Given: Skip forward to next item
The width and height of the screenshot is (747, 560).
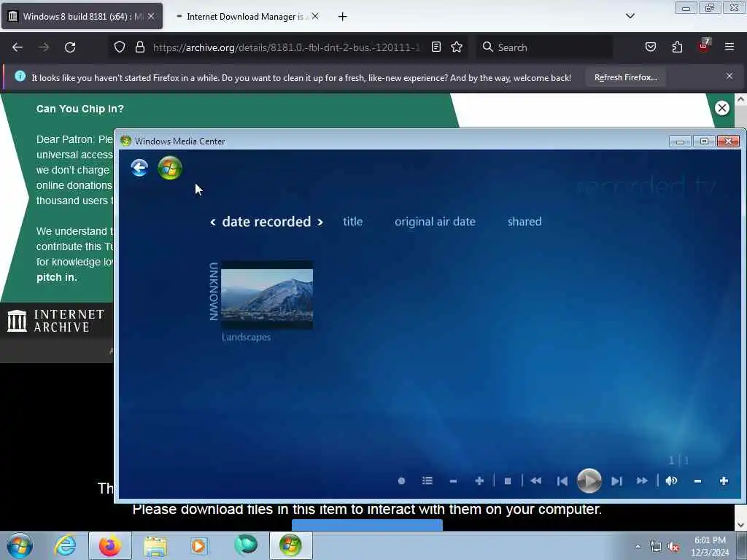Looking at the screenshot, I should (x=616, y=481).
